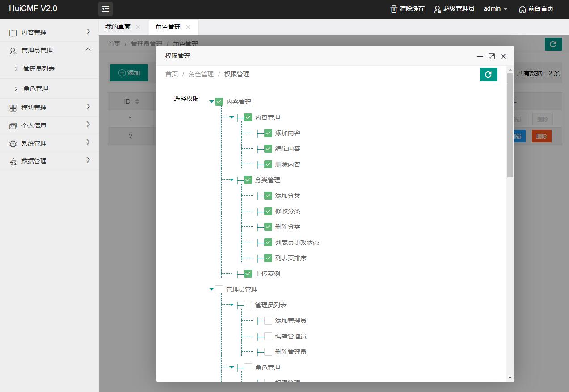569x392 pixels.
Task: Check the 删除管理员 permission
Action: tap(268, 352)
